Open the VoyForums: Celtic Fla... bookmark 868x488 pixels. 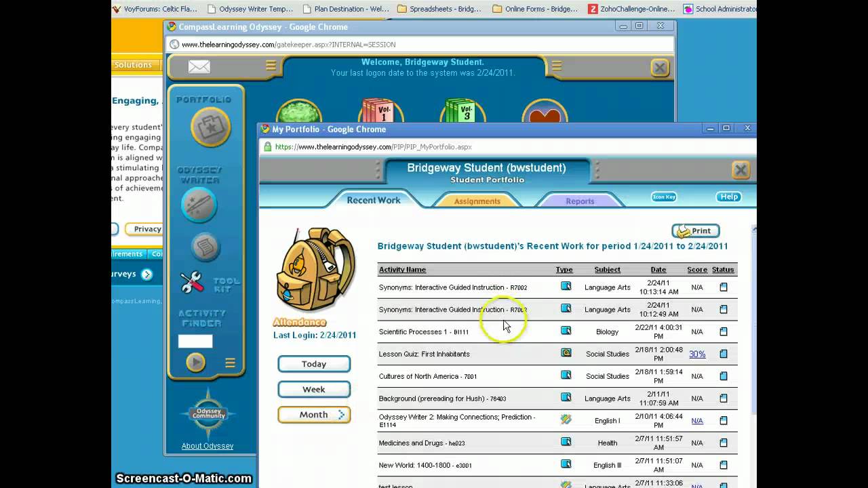click(154, 9)
